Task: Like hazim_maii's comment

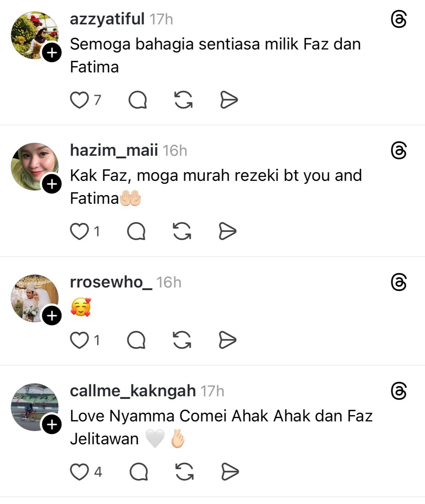Action: (79, 231)
